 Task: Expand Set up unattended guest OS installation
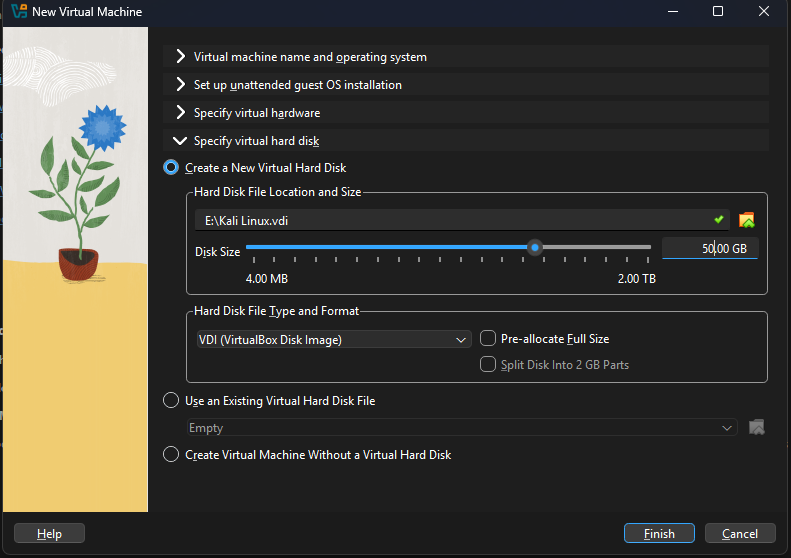[180, 85]
